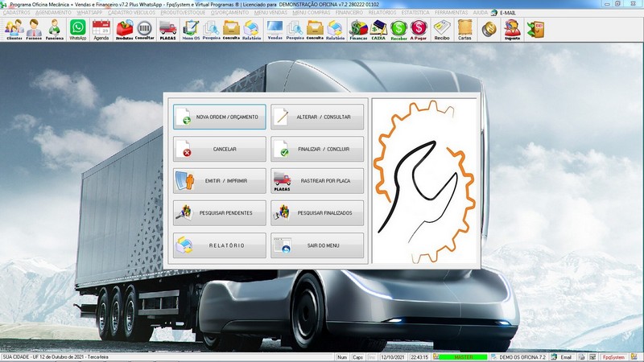
Task: Open the PLACAS truck toolbar icon
Action: pyautogui.click(x=167, y=30)
